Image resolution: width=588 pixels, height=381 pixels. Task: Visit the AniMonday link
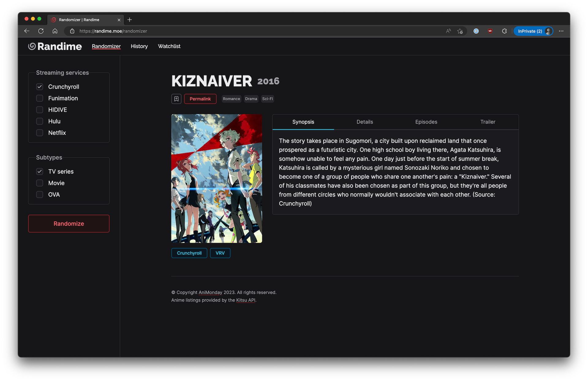pyautogui.click(x=210, y=292)
